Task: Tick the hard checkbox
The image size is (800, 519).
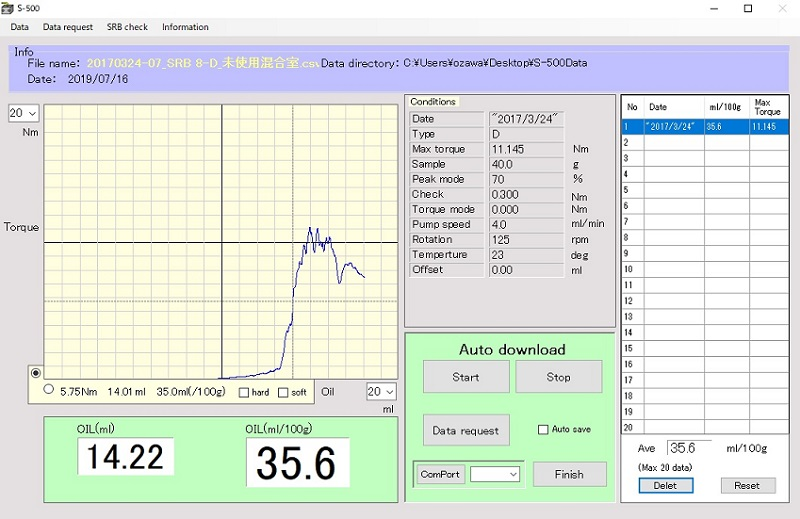Action: click(x=244, y=392)
